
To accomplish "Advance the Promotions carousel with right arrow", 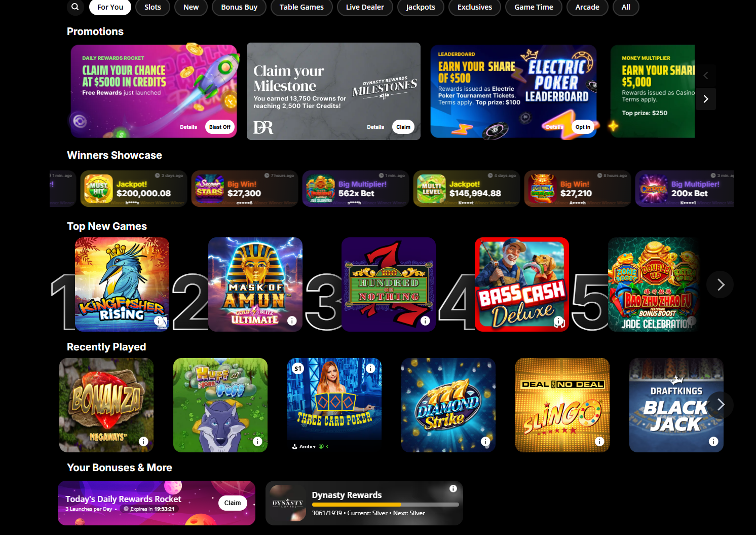I will point(706,99).
